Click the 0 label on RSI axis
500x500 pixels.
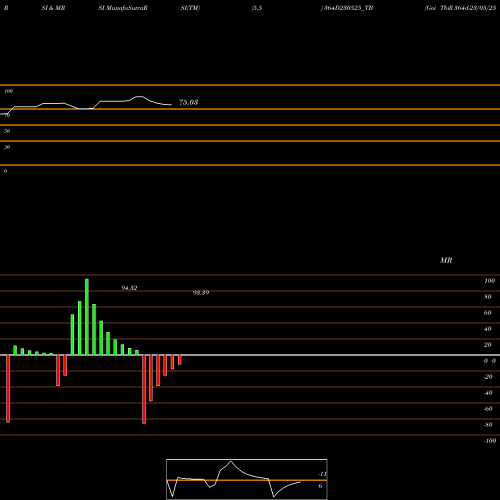click(5, 171)
